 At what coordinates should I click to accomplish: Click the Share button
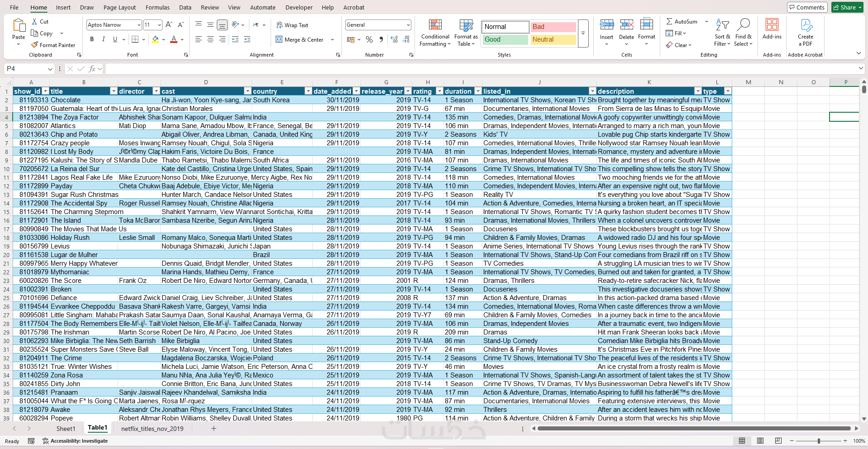click(847, 7)
